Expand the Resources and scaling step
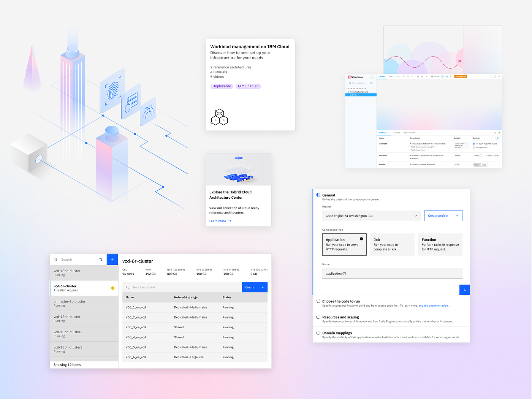 coord(340,317)
